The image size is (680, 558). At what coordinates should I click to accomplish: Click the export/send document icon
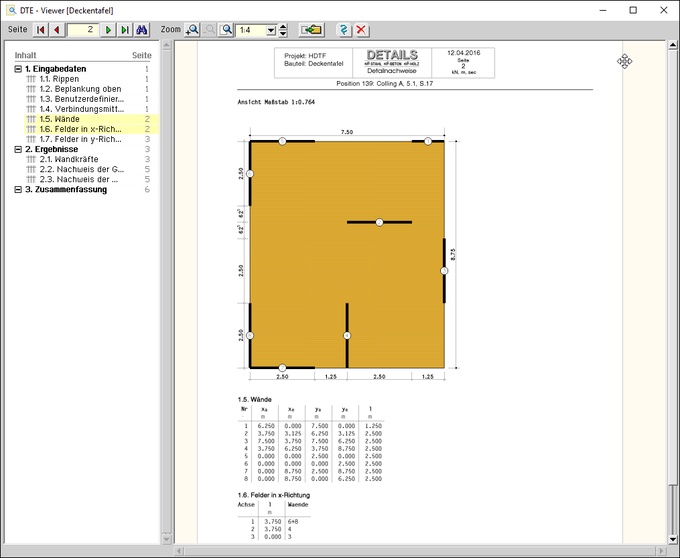point(312,30)
